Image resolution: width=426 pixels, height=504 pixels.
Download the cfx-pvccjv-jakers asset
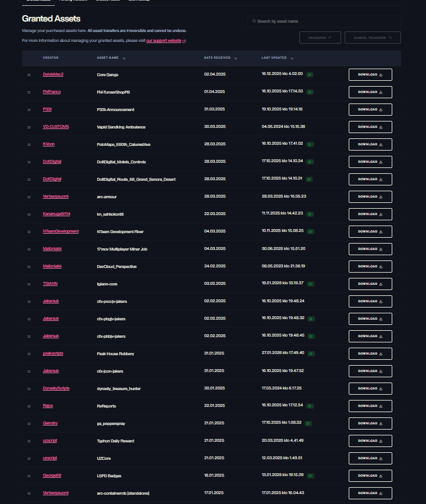click(x=370, y=302)
